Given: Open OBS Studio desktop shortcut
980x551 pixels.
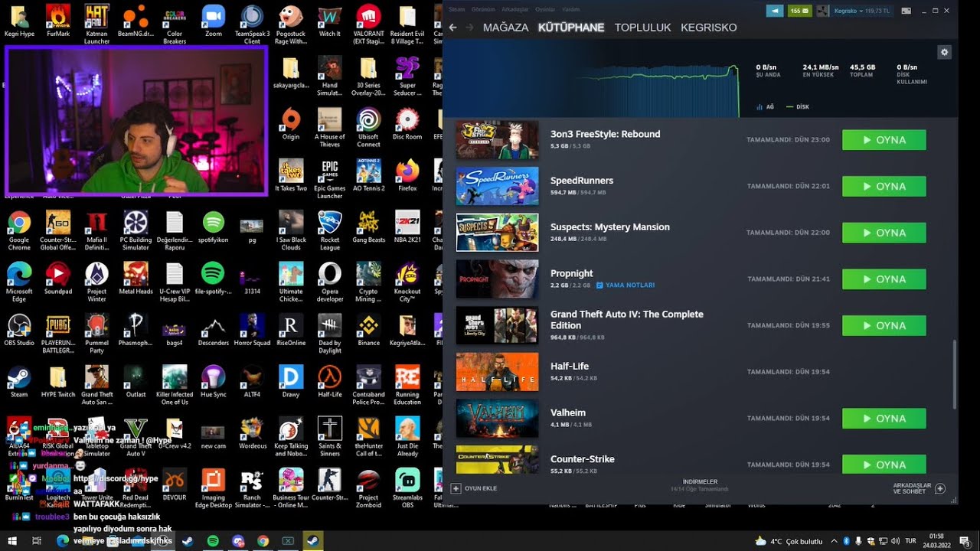Looking at the screenshot, I should click(19, 330).
